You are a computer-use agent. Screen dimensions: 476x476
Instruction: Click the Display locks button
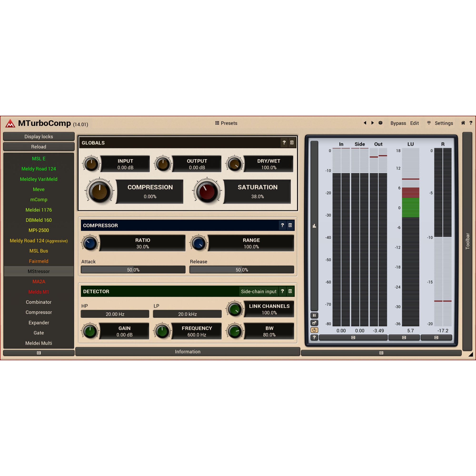click(39, 136)
